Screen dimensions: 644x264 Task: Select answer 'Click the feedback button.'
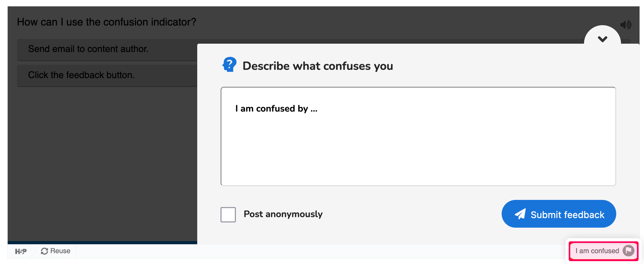(x=81, y=75)
